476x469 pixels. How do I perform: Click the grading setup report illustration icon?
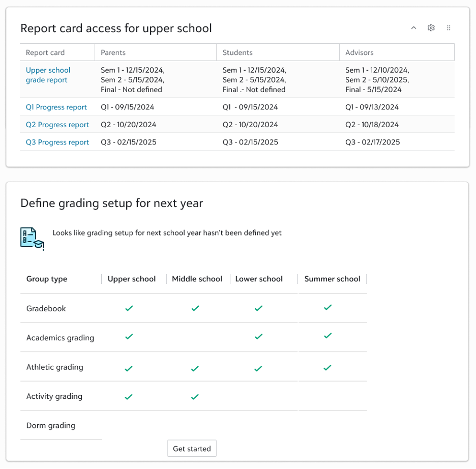[x=32, y=239]
